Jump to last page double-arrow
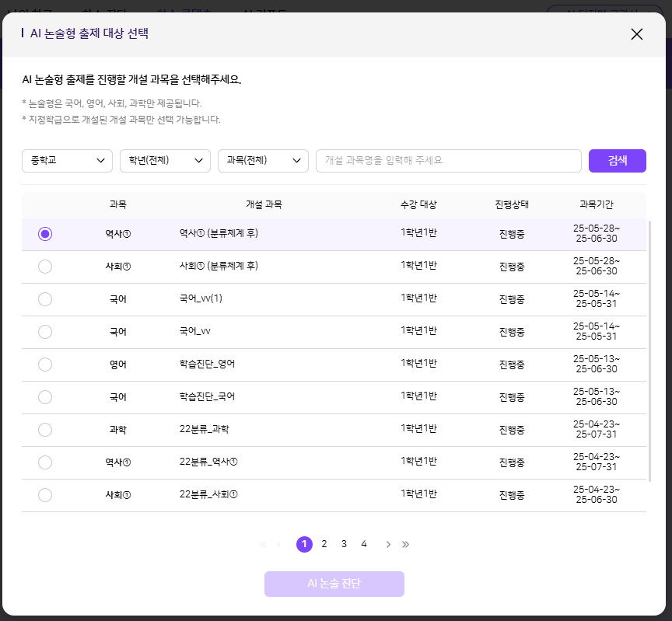Screen dimensions: 672x621 405,544
